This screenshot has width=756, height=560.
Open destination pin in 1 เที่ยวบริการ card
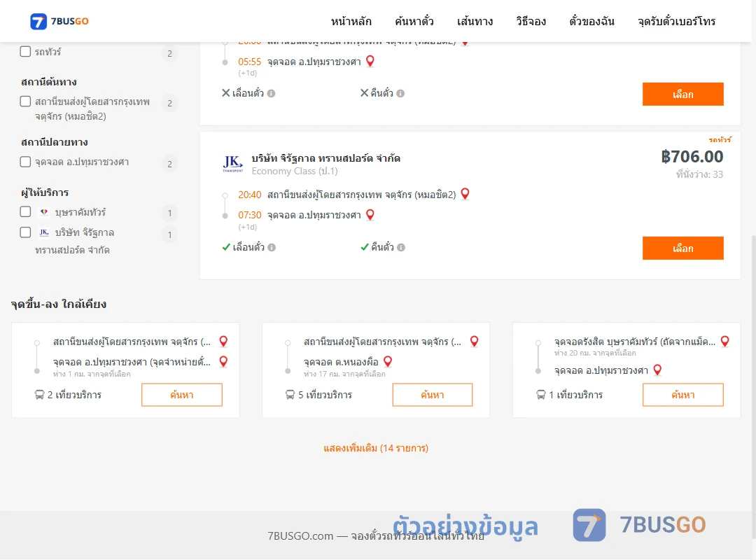pyautogui.click(x=657, y=370)
